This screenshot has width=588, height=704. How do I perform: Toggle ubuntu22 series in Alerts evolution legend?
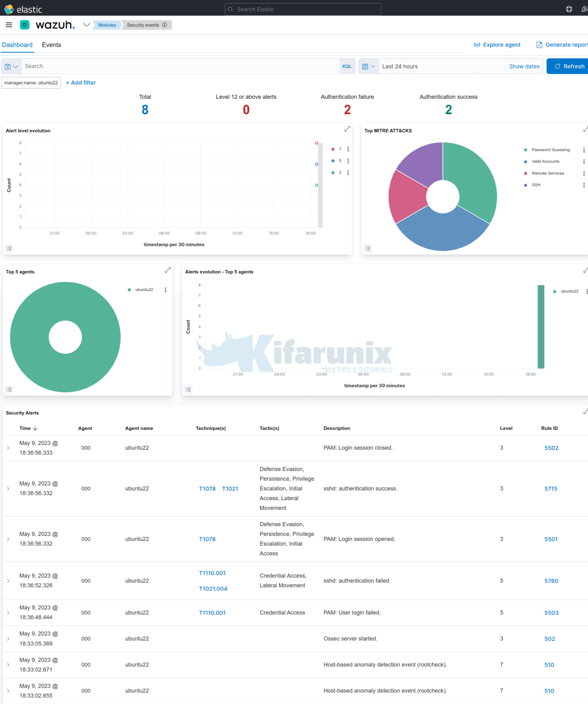pyautogui.click(x=570, y=291)
